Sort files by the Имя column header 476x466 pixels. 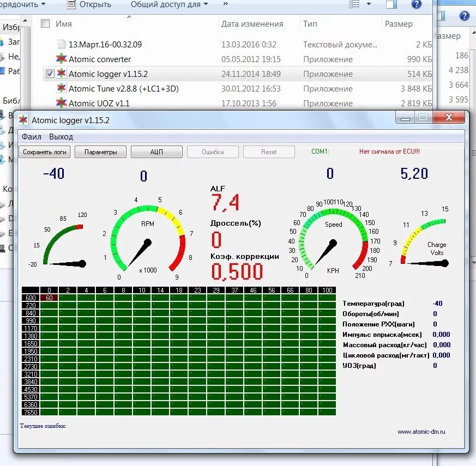(64, 23)
